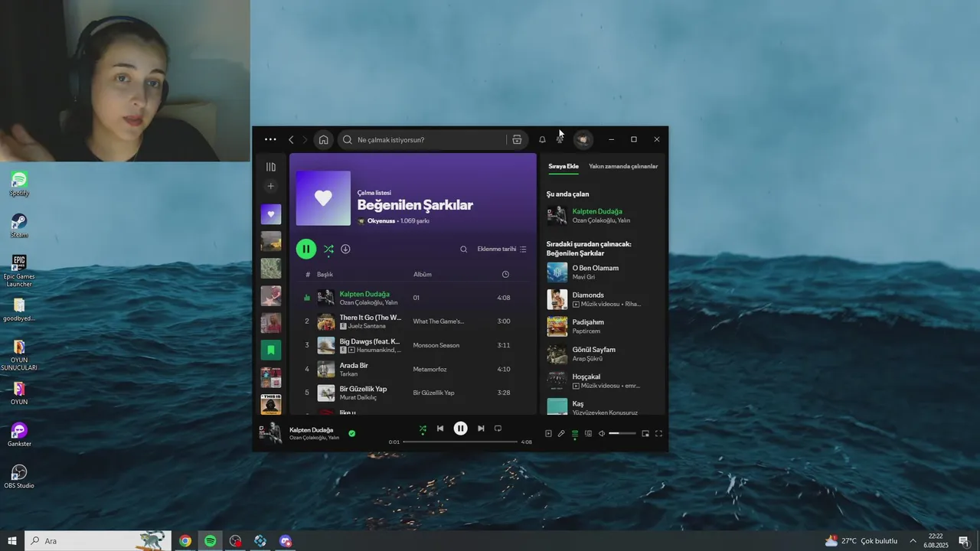This screenshot has height=551, width=980.
Task: Open the user profile avatar menu
Action: click(583, 139)
